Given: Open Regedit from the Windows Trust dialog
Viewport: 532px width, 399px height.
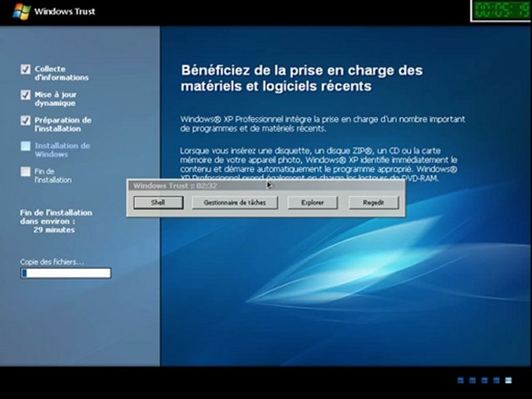Looking at the screenshot, I should (374, 203).
